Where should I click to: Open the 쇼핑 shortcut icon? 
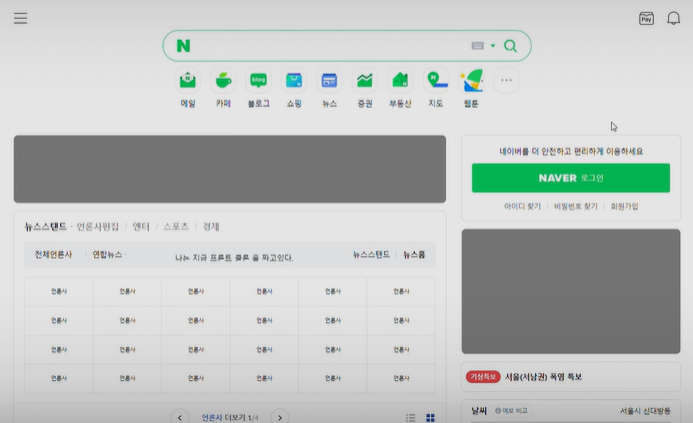294,81
